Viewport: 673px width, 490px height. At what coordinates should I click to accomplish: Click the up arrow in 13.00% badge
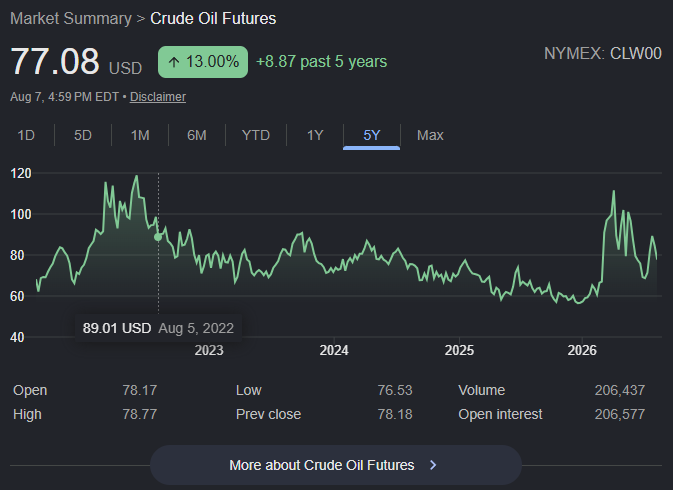pyautogui.click(x=173, y=62)
